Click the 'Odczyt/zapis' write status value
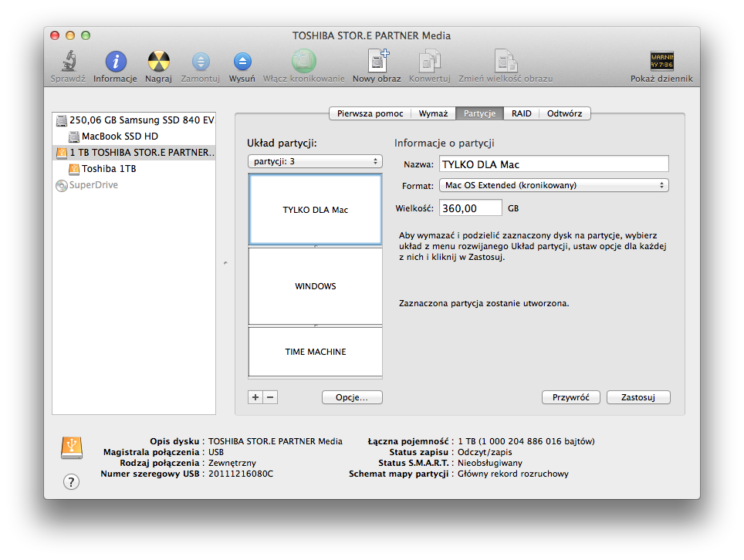Viewport: 744px width, 560px height. pyautogui.click(x=485, y=452)
